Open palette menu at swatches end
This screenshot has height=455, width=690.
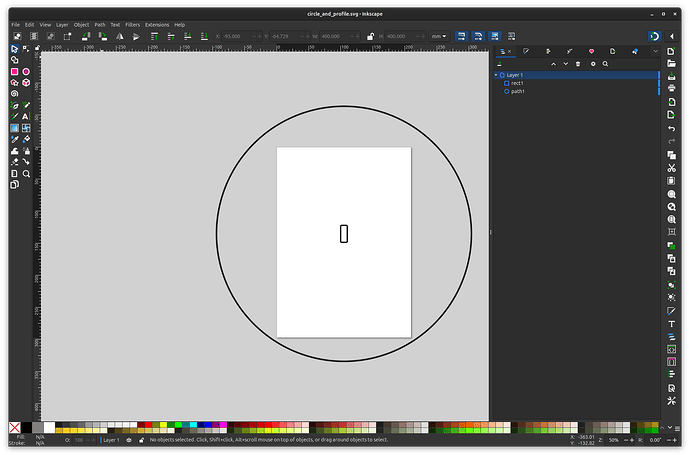pyautogui.click(x=678, y=428)
